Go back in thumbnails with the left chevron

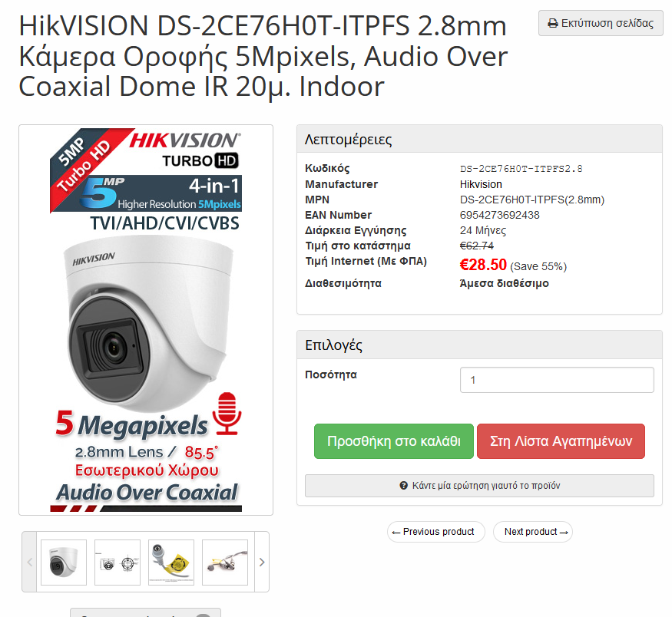(30, 563)
